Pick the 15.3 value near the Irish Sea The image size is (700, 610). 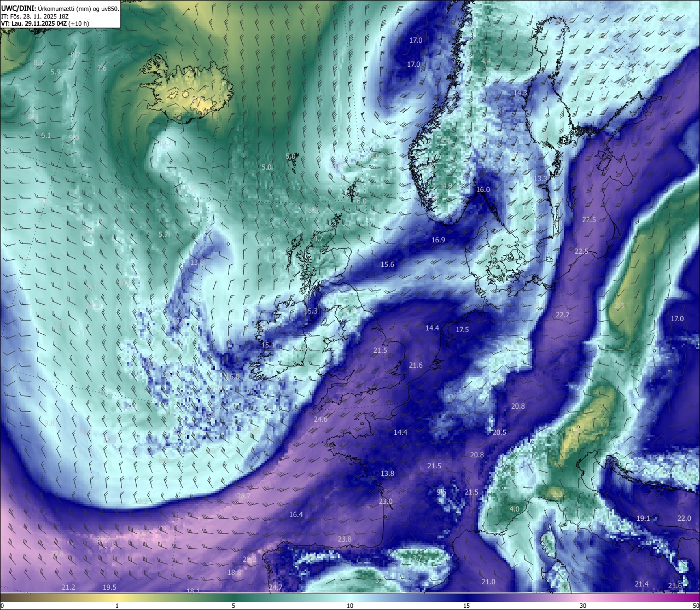click(311, 311)
